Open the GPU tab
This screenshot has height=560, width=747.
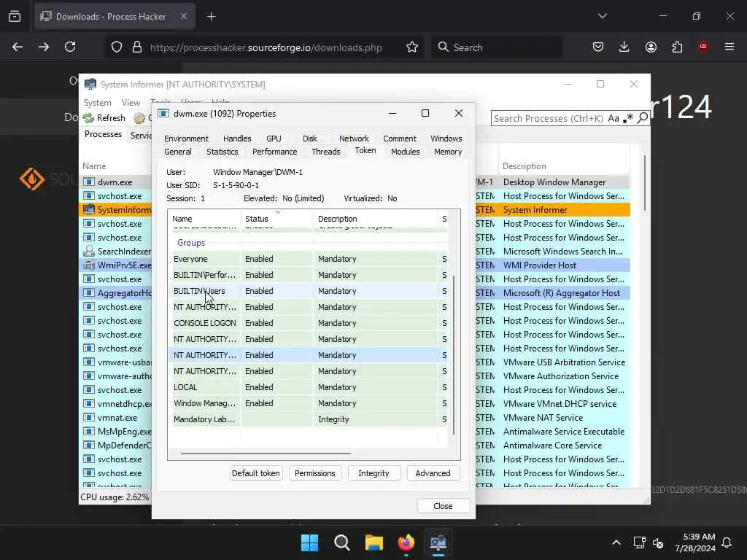tap(274, 138)
